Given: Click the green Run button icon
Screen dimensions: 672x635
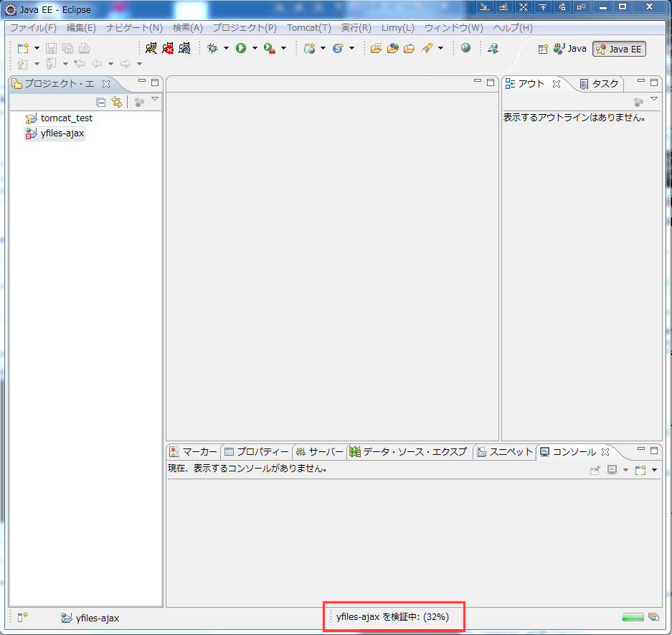Looking at the screenshot, I should coord(241,48).
